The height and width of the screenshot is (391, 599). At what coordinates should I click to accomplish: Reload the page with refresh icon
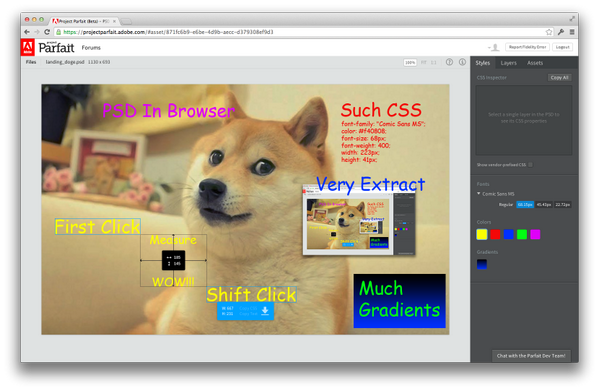pyautogui.click(x=47, y=32)
